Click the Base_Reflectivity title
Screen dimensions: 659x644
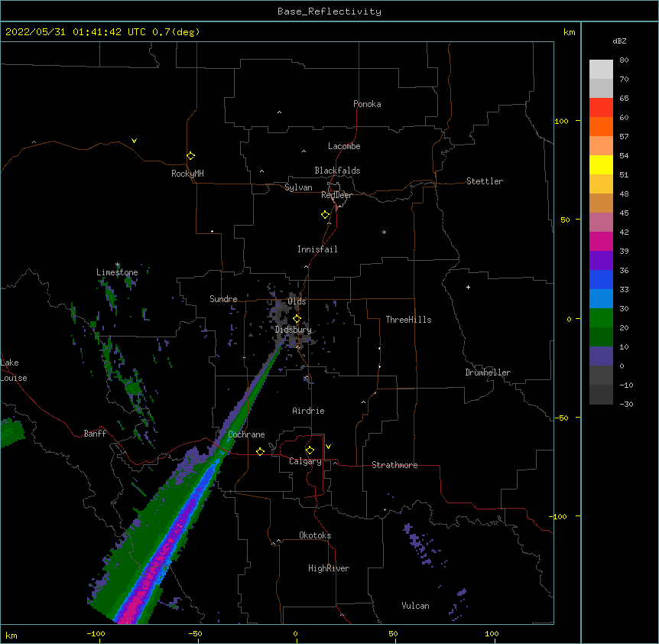pos(329,11)
